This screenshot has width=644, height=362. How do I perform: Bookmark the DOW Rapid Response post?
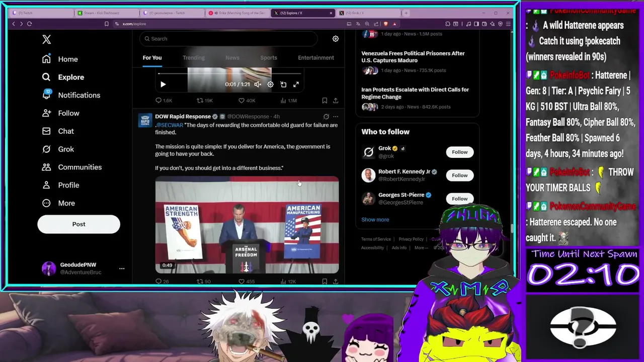[x=325, y=282]
